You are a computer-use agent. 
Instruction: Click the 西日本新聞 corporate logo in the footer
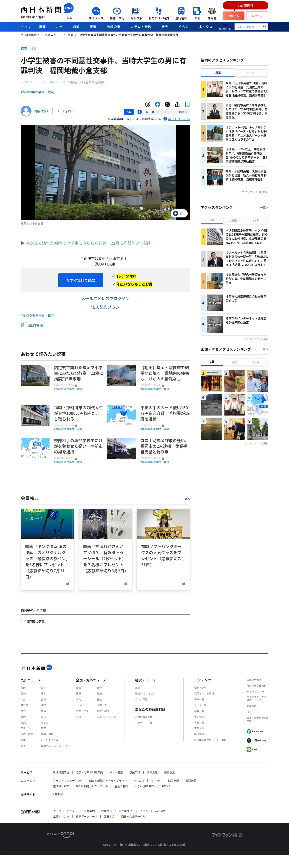(x=30, y=812)
